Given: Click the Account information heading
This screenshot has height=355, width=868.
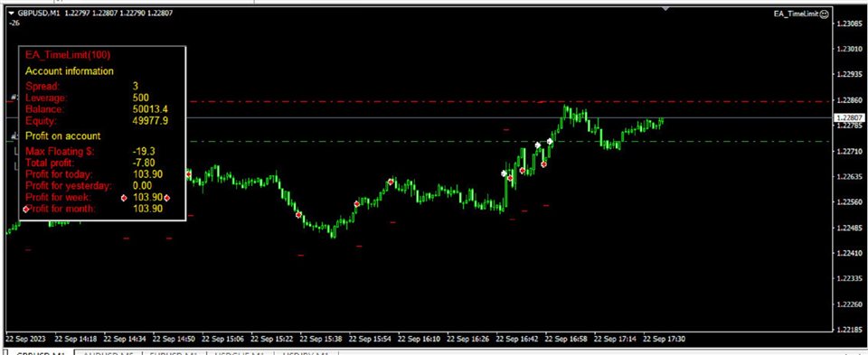Looking at the screenshot, I should click(x=70, y=70).
